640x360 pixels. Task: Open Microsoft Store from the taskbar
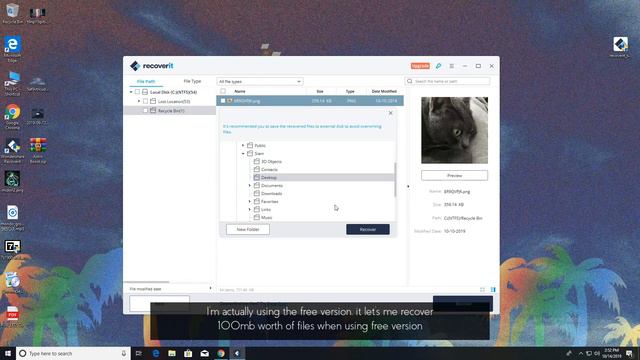(188, 353)
